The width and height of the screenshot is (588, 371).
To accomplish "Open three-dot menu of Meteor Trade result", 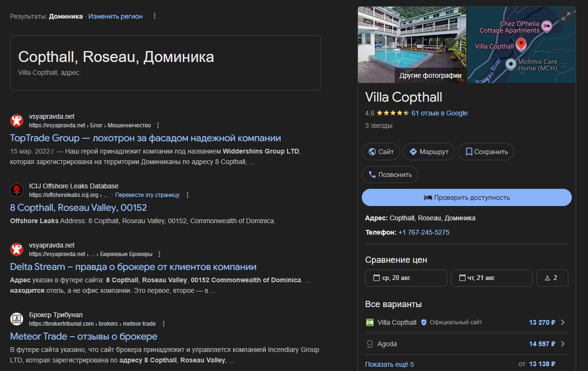I will 164,324.
